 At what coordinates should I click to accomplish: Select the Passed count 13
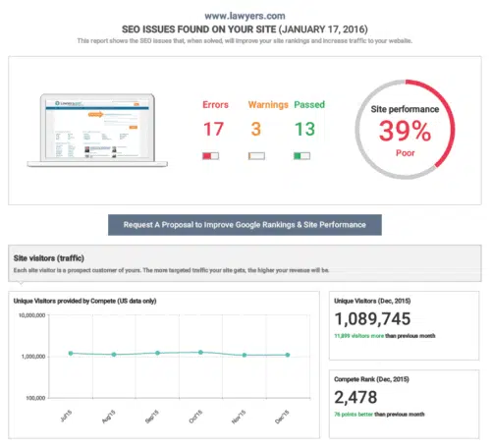[304, 129]
